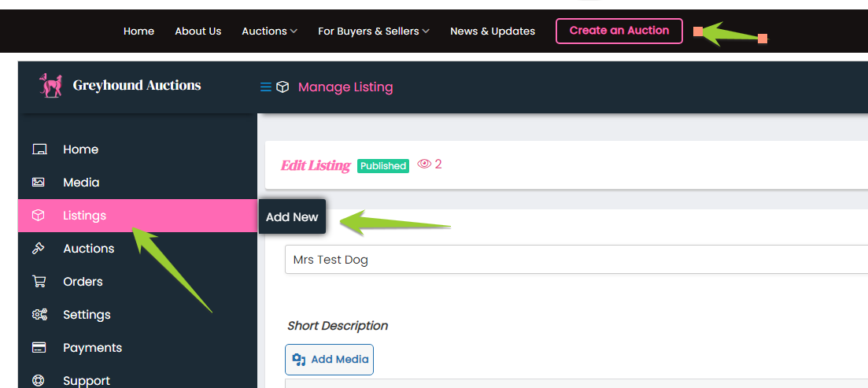This screenshot has height=388, width=868.
Task: Click the Payments card icon in sidebar
Action: tap(39, 348)
